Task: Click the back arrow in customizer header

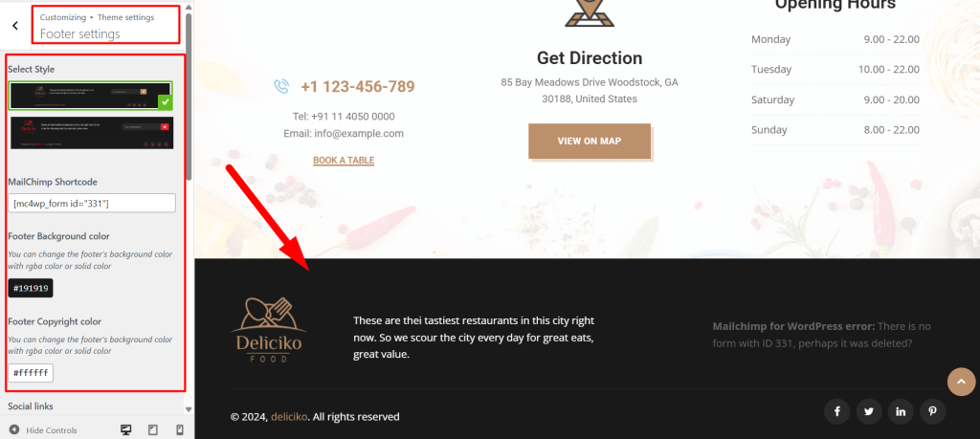Action: pyautogui.click(x=15, y=26)
